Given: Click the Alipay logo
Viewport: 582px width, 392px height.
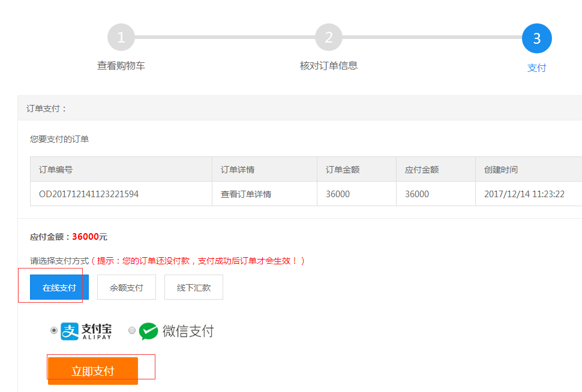Looking at the screenshot, I should pos(86,331).
